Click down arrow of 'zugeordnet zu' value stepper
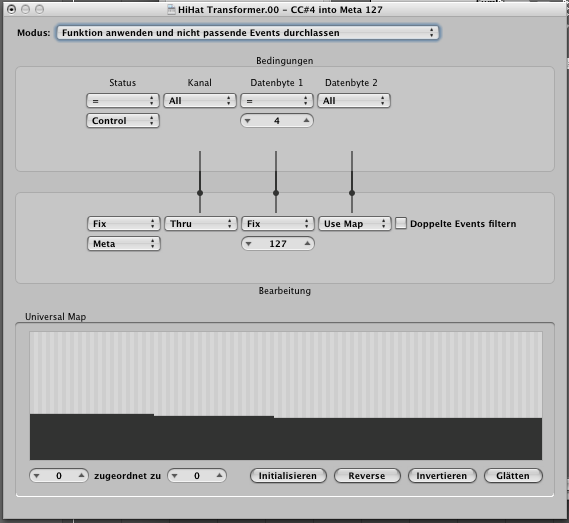569x523 pixels. (x=175, y=476)
